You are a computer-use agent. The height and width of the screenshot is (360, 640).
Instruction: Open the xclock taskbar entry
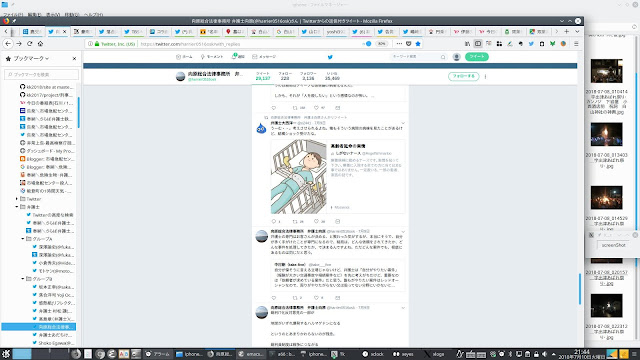click(x=373, y=354)
